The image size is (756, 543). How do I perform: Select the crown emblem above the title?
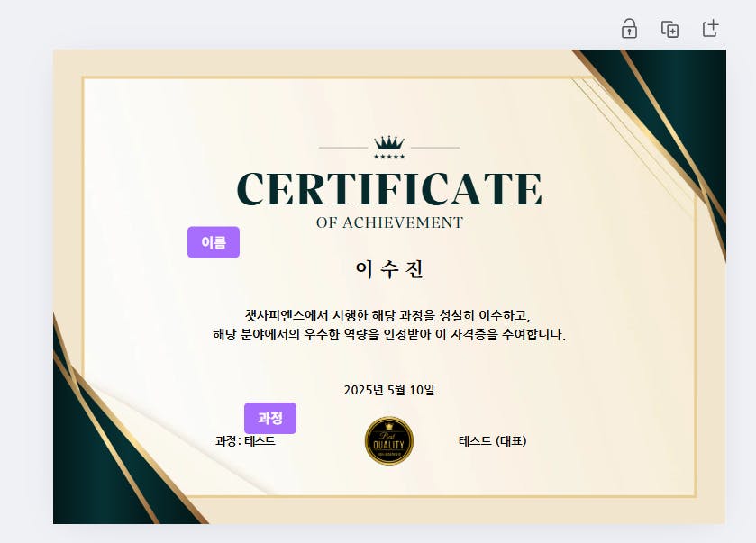click(x=389, y=148)
